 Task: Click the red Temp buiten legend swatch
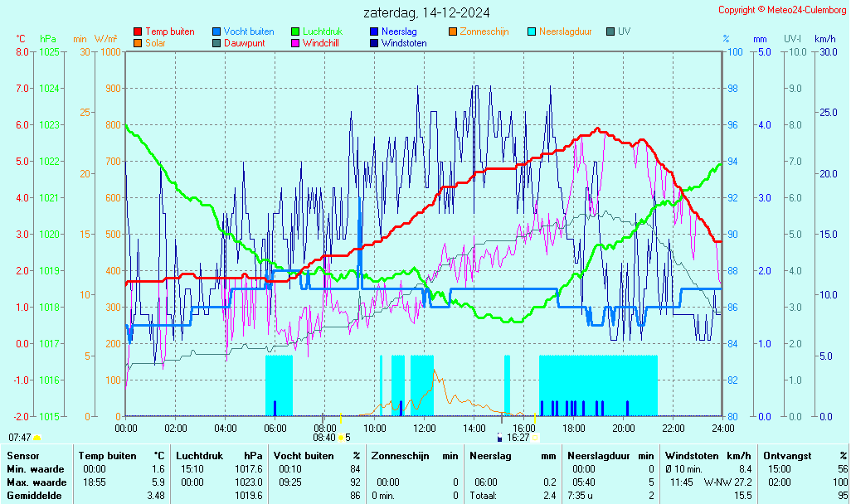(138, 31)
